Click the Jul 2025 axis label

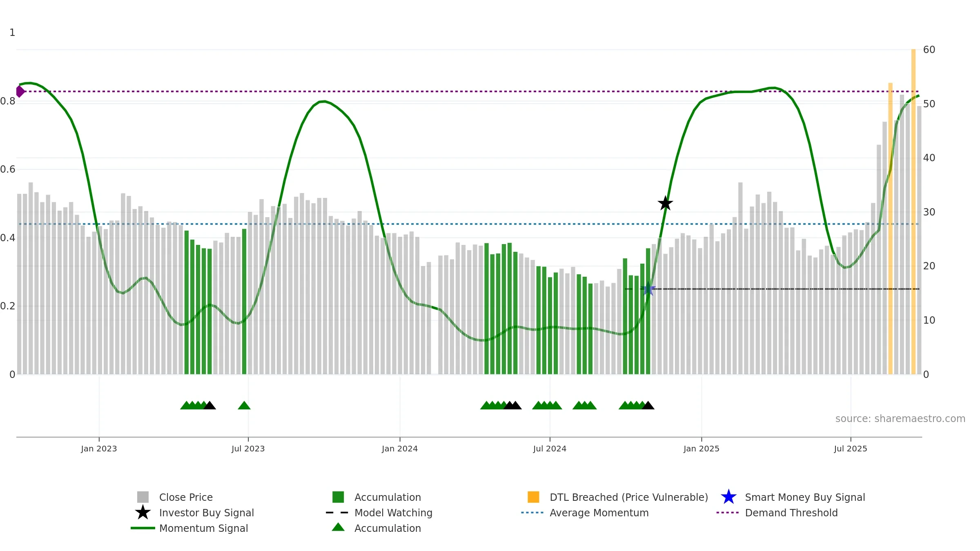pyautogui.click(x=851, y=449)
